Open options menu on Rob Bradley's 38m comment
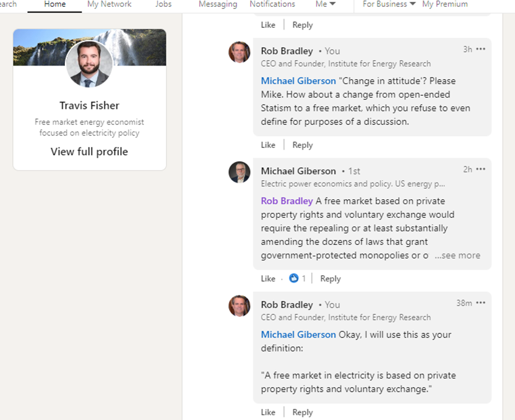 (480, 303)
